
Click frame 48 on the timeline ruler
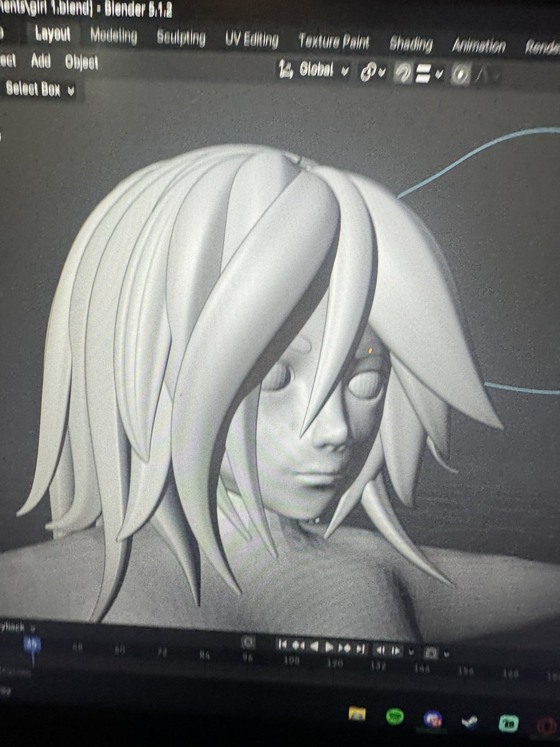click(x=78, y=648)
